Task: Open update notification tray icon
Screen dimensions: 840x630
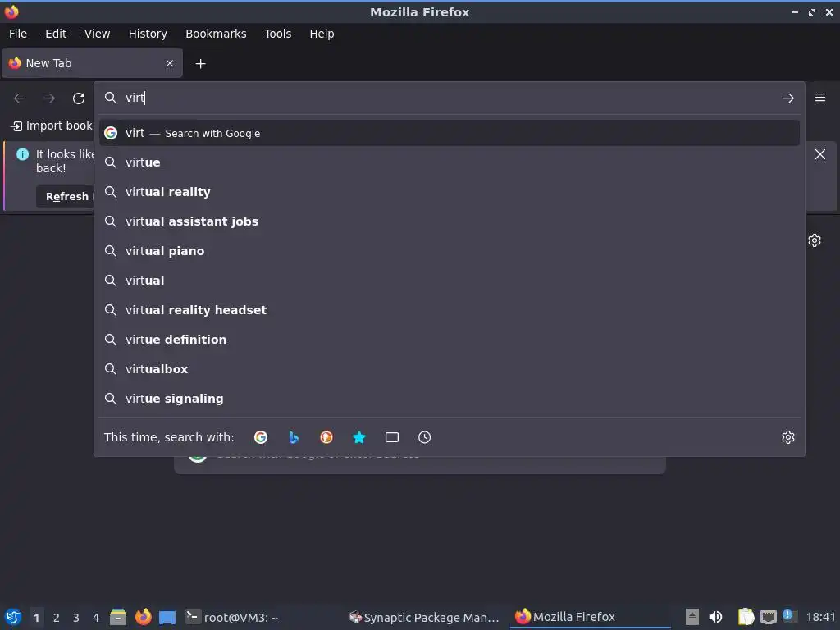Action: pyautogui.click(x=788, y=615)
